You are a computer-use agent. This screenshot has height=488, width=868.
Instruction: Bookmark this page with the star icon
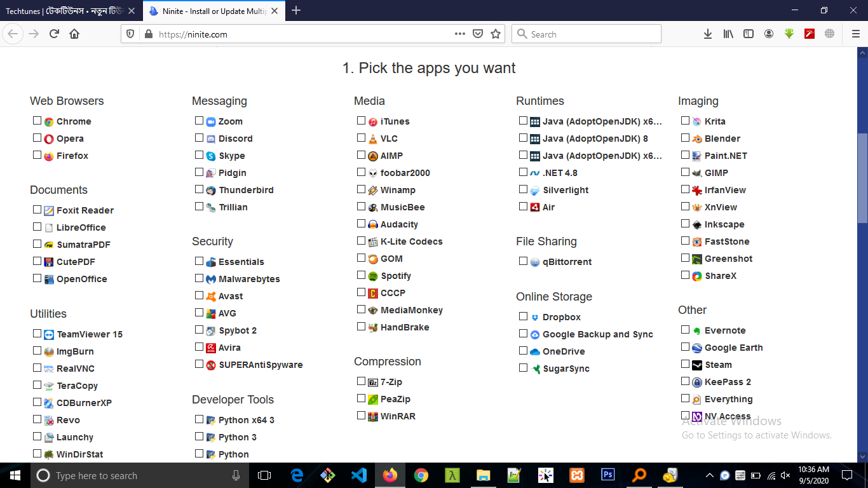[x=496, y=34]
